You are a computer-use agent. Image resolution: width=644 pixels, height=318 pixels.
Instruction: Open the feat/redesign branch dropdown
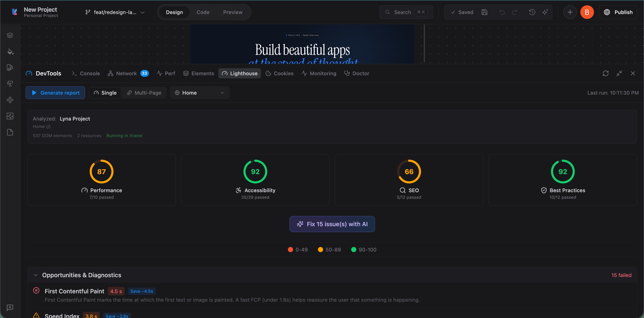[x=115, y=12]
